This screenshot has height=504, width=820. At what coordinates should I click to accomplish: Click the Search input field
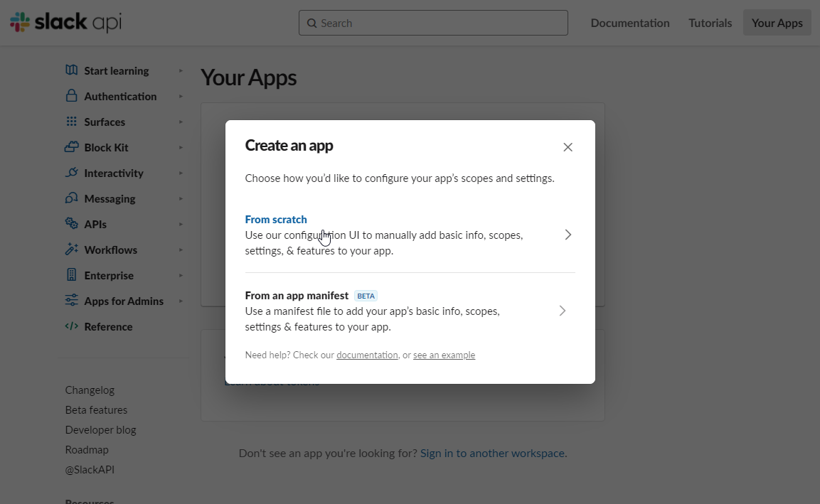(x=432, y=23)
